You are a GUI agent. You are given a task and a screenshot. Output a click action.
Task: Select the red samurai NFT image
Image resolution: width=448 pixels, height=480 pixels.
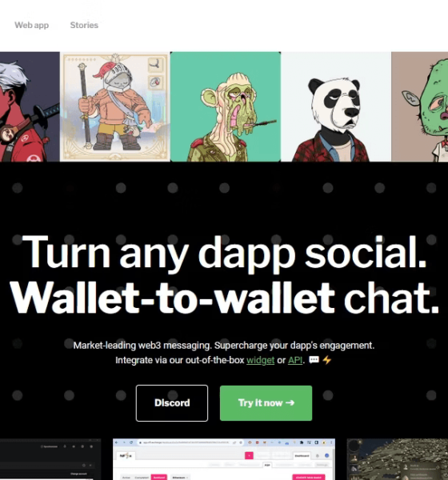[30, 106]
